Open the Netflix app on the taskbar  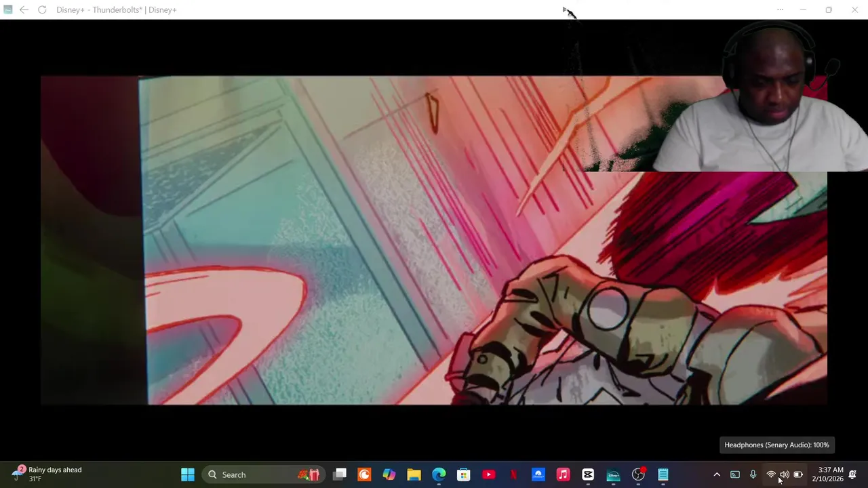pyautogui.click(x=513, y=474)
